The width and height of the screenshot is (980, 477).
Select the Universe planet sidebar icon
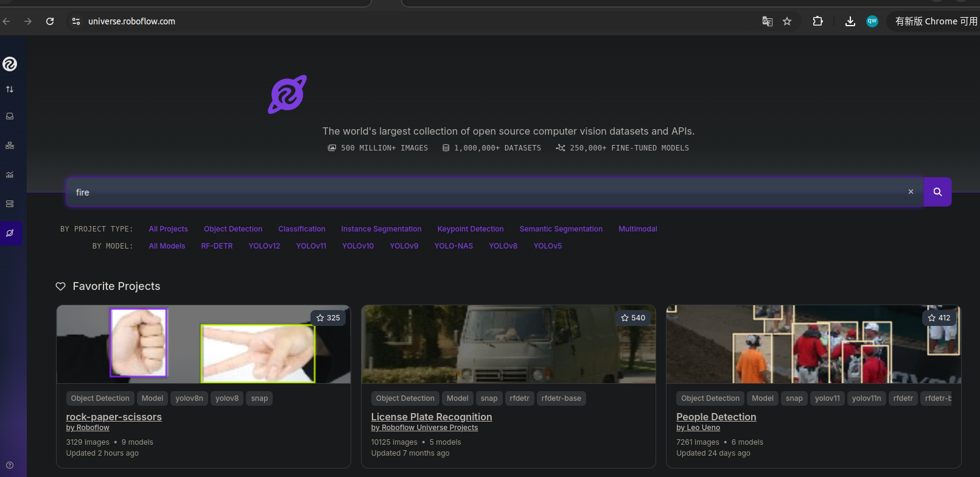pos(10,233)
